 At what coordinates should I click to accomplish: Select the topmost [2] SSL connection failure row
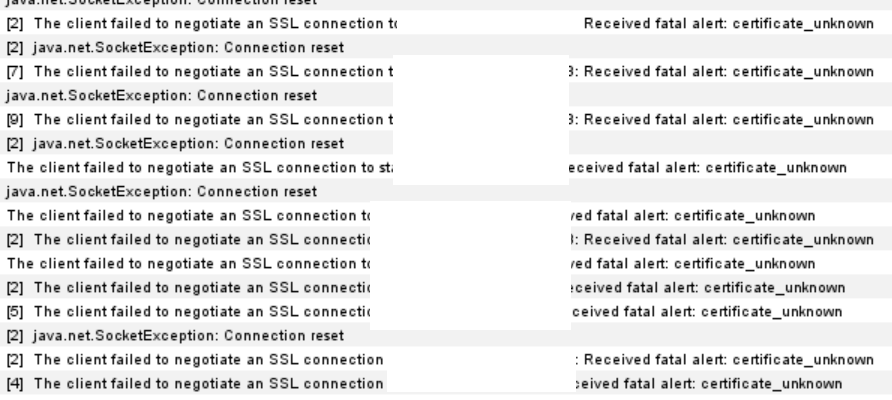click(446, 24)
